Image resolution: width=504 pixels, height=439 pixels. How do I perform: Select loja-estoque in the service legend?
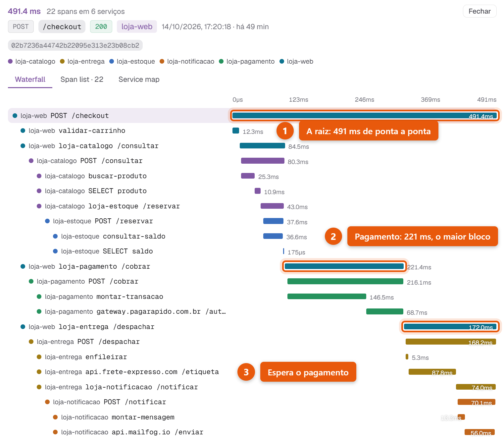[x=132, y=61]
